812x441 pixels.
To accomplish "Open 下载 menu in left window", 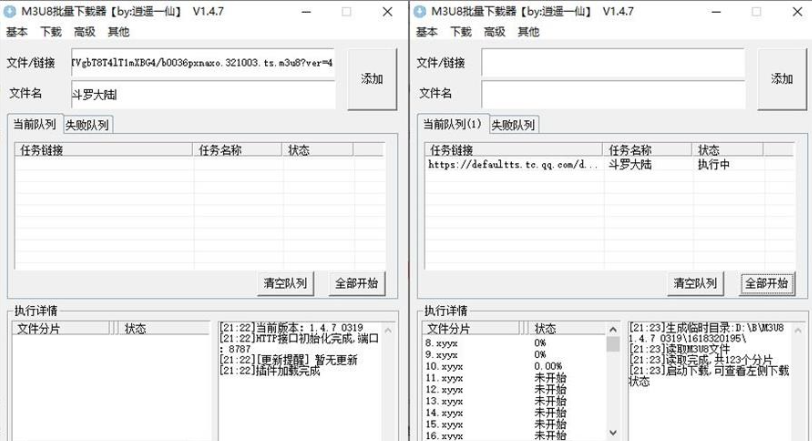I will [51, 32].
